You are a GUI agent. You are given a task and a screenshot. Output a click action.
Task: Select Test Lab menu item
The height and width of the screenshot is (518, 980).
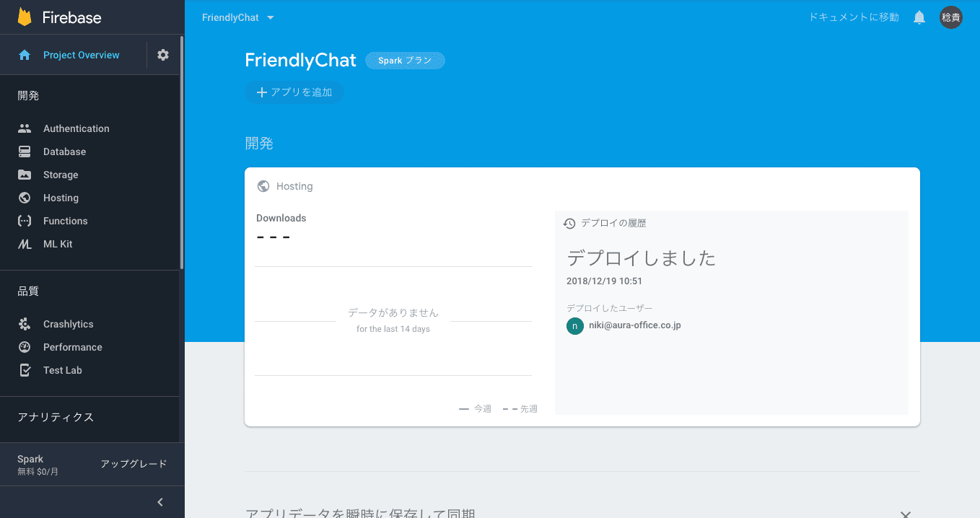point(62,370)
